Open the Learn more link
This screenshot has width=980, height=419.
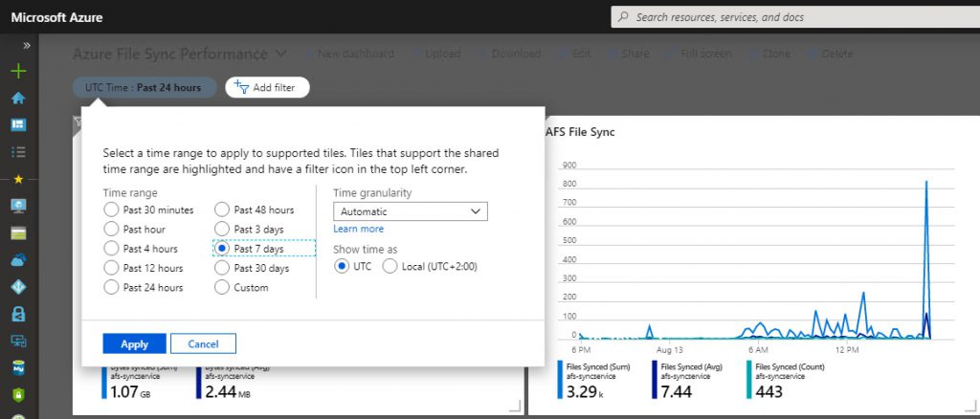tap(358, 229)
